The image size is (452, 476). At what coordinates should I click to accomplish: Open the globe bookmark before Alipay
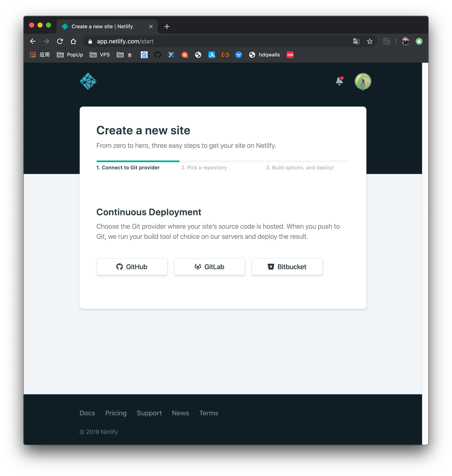(198, 55)
